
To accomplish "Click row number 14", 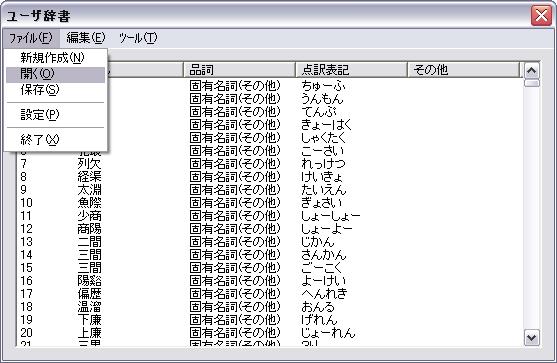I will tap(26, 255).
